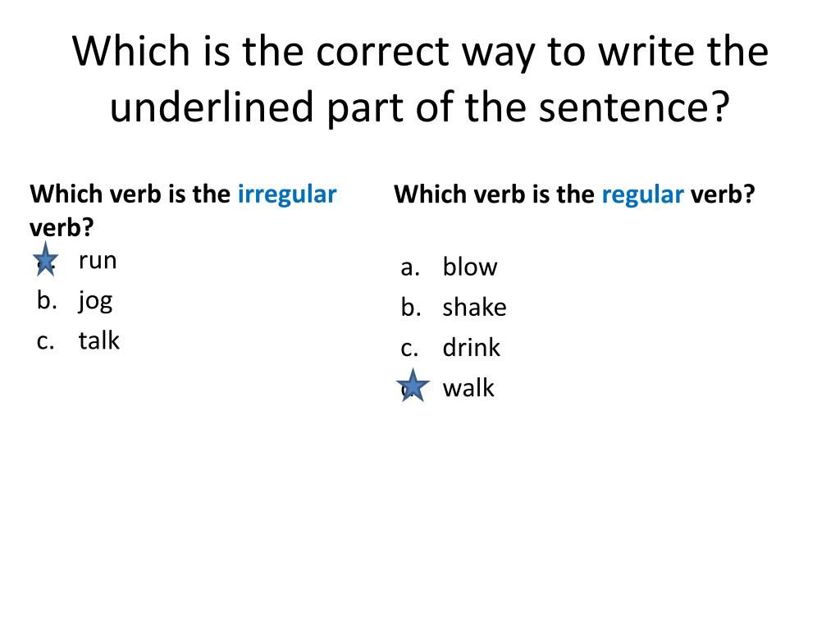Click the regular verb question text
Viewport: 840px width, 630px height.
[574, 195]
